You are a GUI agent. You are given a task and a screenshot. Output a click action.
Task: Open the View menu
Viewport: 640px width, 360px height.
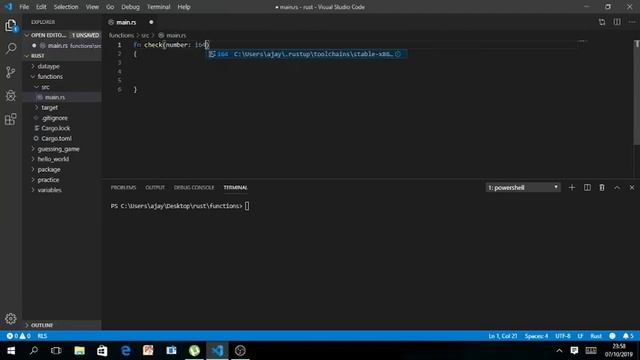point(92,7)
